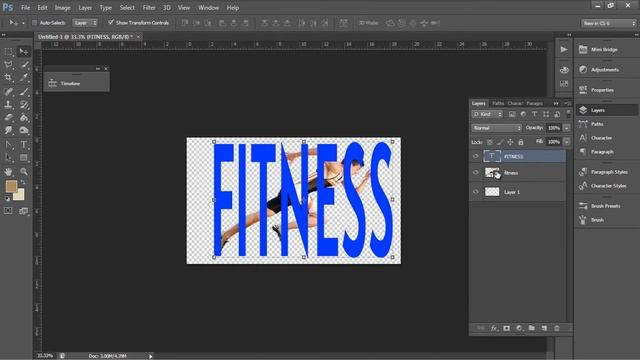
Task: Open the New in CS 6 workspace dropdown
Action: tap(608, 23)
